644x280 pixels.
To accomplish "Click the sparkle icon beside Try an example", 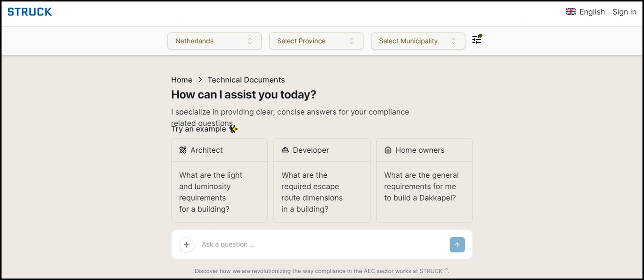I will pos(233,129).
